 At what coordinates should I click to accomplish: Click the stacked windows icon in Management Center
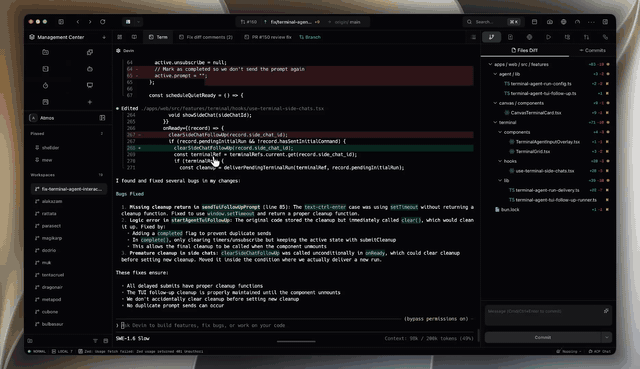(90, 52)
